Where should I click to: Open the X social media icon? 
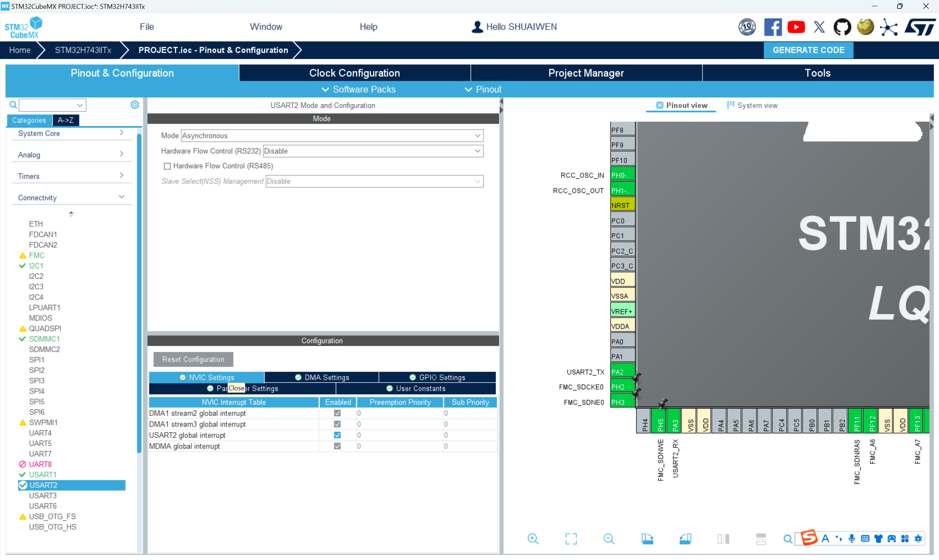[819, 27]
